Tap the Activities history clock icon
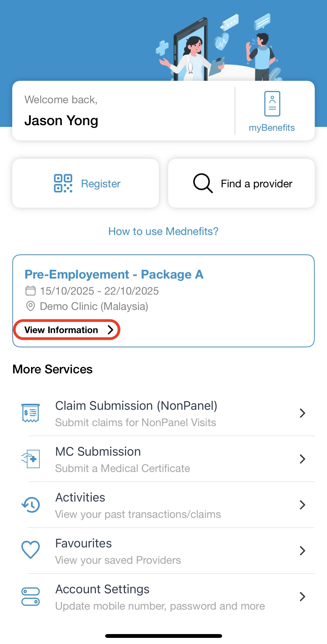327x644 pixels. [31, 505]
